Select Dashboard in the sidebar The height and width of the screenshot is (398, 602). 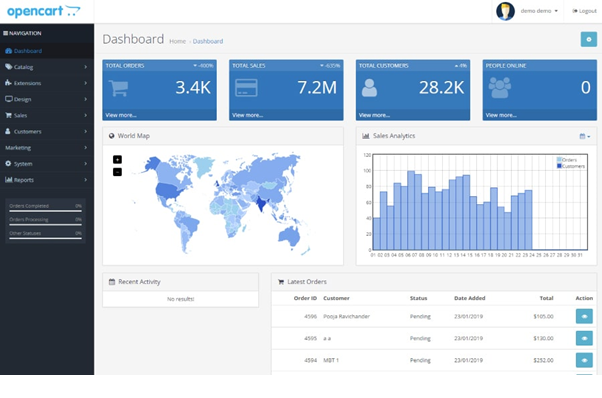point(47,51)
